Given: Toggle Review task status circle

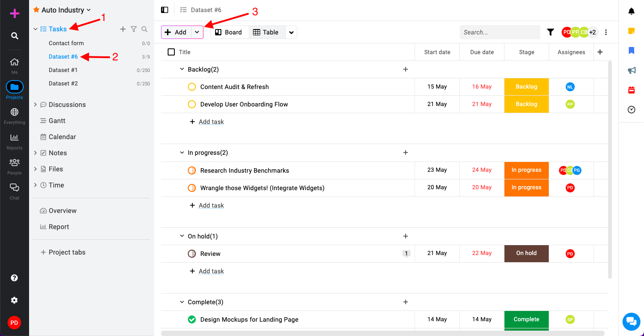Looking at the screenshot, I should pyautogui.click(x=192, y=254).
